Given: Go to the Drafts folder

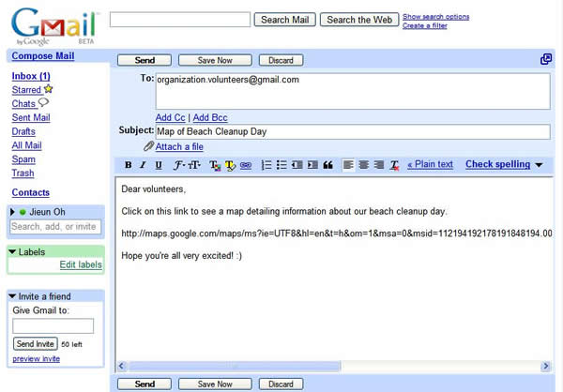Looking at the screenshot, I should (x=23, y=131).
